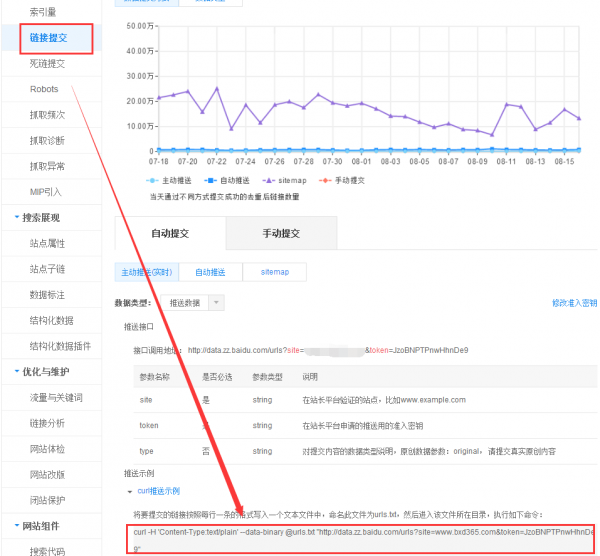Open 流量与关键词 in the sidebar
The image size is (600, 556).
coord(56,398)
